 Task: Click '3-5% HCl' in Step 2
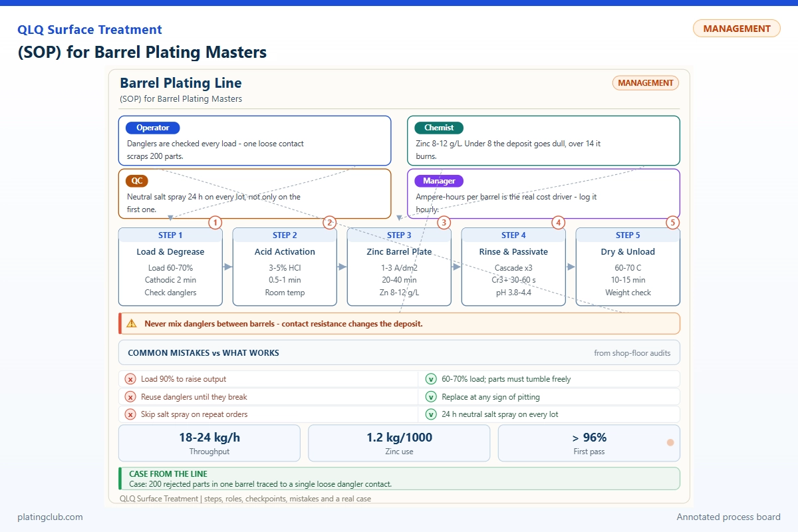(285, 268)
